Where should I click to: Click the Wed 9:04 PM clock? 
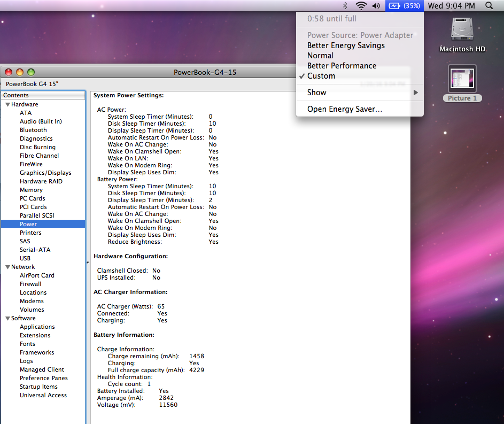[451, 5]
